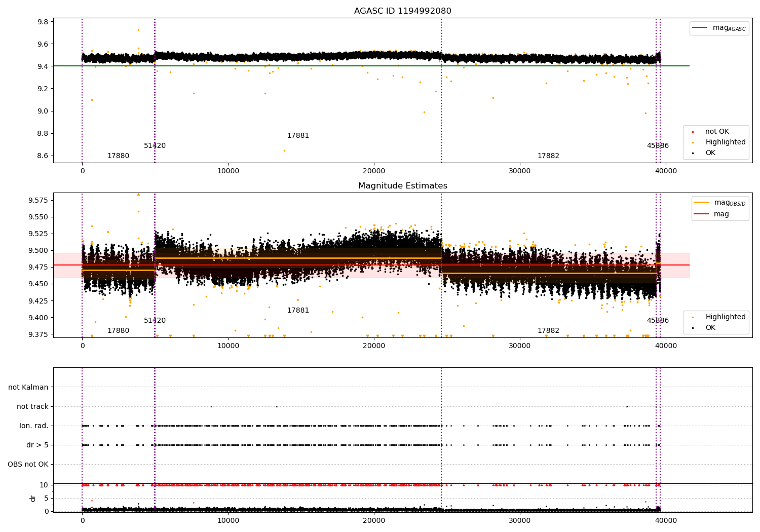The width and height of the screenshot is (760, 532).
Task: Click the 'OBS not OK' row label
Action: [x=28, y=464]
